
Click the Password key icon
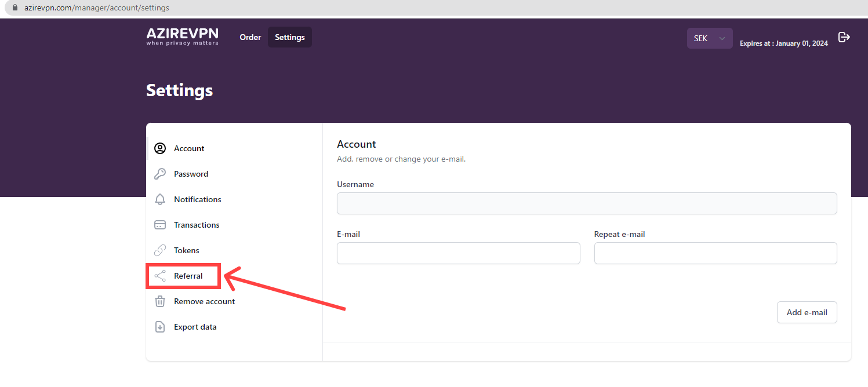click(160, 174)
